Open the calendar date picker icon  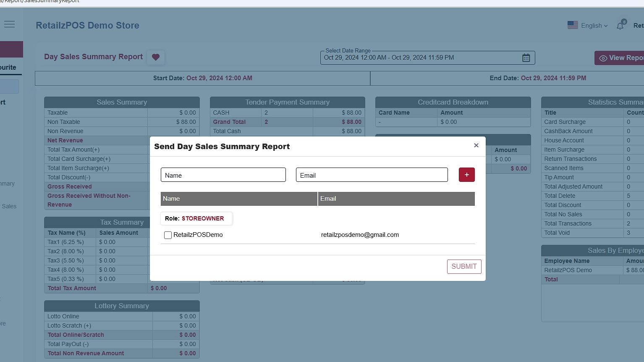point(526,58)
